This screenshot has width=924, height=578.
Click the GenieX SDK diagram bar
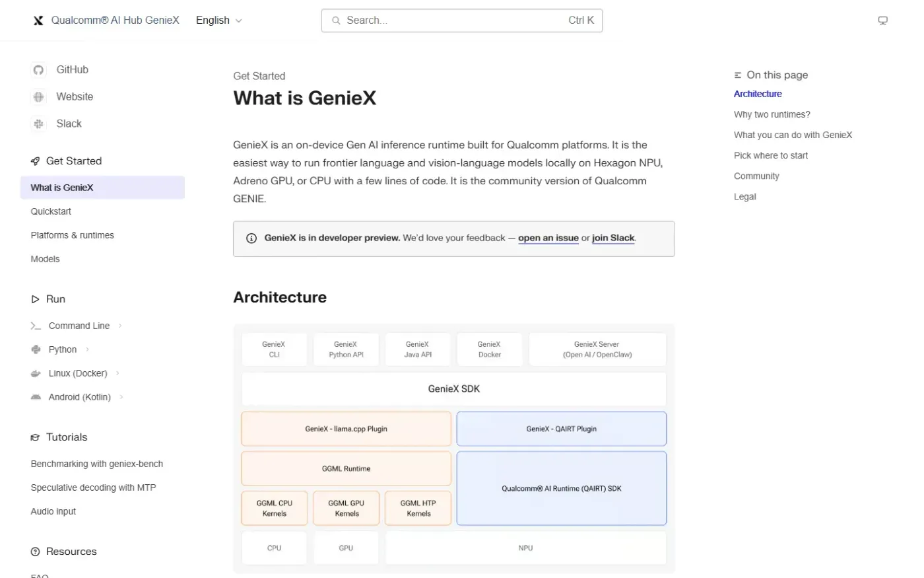pos(454,389)
